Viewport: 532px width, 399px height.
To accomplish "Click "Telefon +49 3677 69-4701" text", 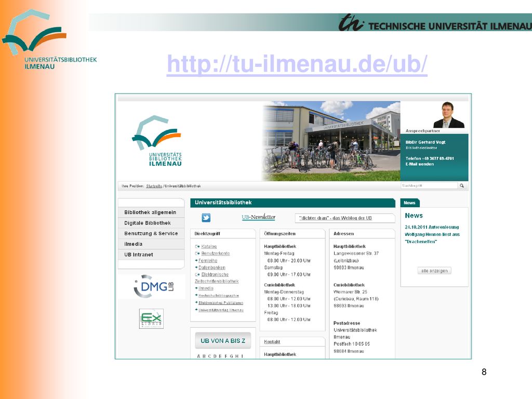I will click(430, 158).
